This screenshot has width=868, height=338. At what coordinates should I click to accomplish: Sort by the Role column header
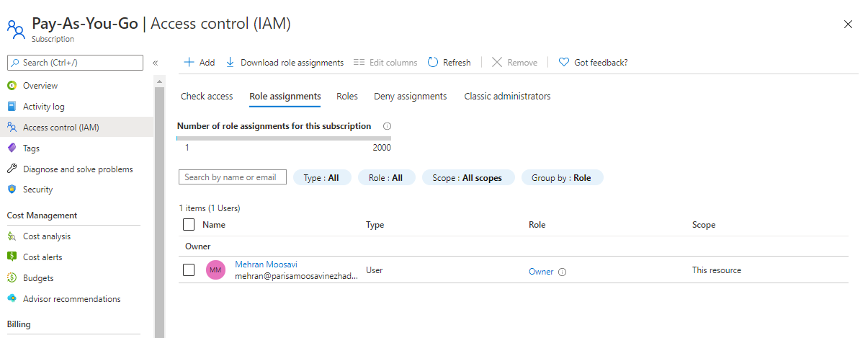click(537, 225)
